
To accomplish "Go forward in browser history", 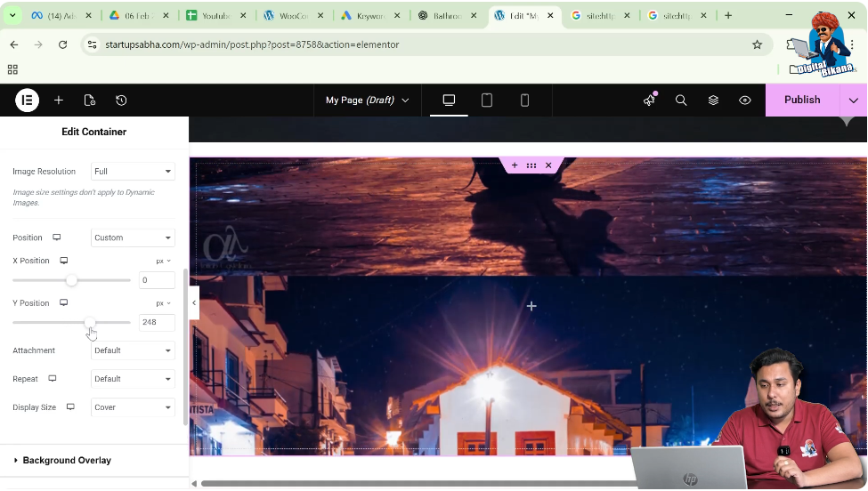I will (38, 44).
